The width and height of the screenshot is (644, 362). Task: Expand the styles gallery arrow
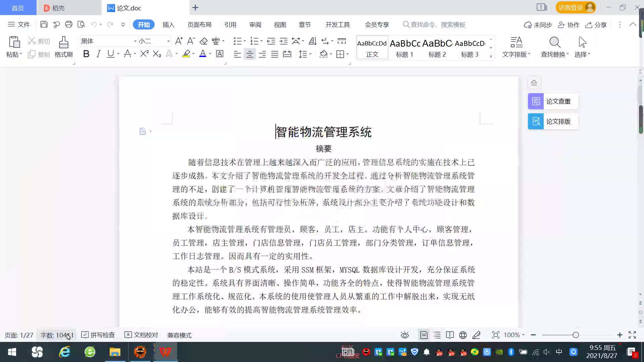click(x=491, y=56)
